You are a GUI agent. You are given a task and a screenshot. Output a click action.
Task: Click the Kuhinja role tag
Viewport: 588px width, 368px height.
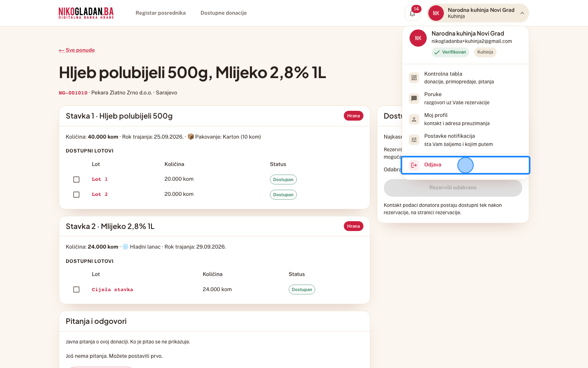click(485, 52)
